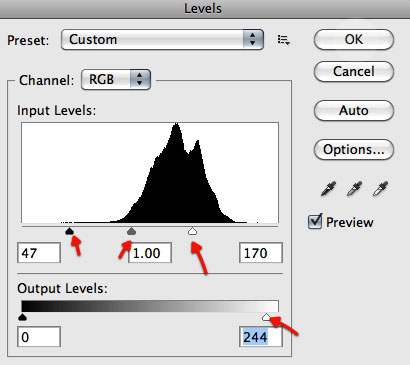Click the OK button
This screenshot has width=410, height=365.
click(x=354, y=39)
